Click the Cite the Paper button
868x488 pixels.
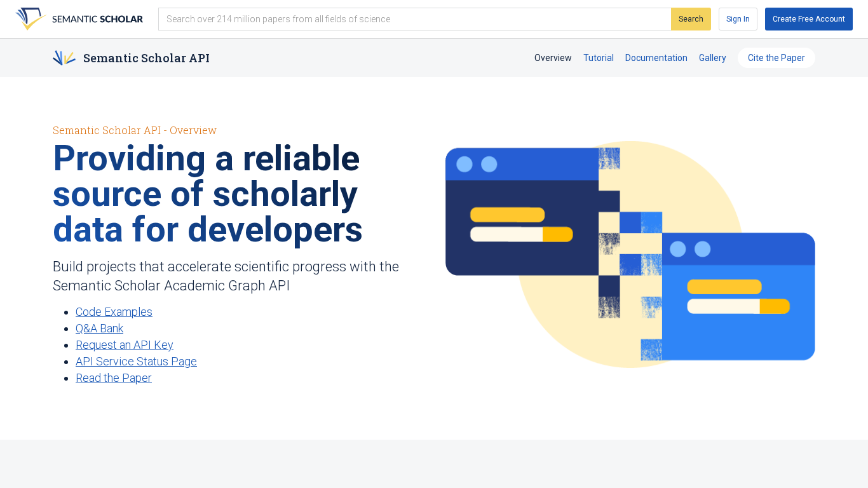pos(776,58)
